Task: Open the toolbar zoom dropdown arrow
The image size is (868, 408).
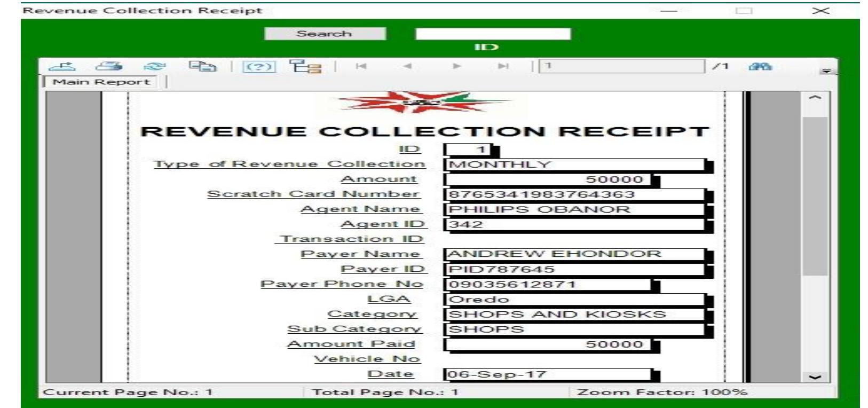Action: tap(827, 70)
